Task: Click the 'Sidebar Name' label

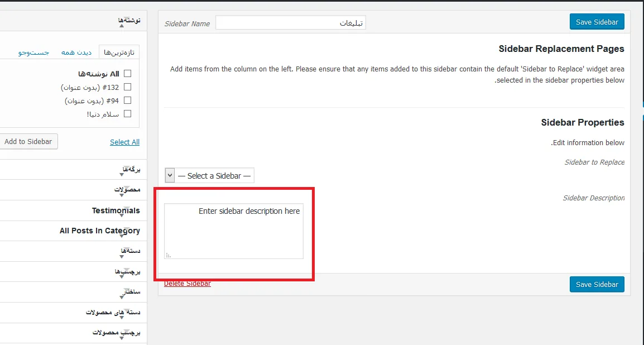Action: [x=188, y=24]
